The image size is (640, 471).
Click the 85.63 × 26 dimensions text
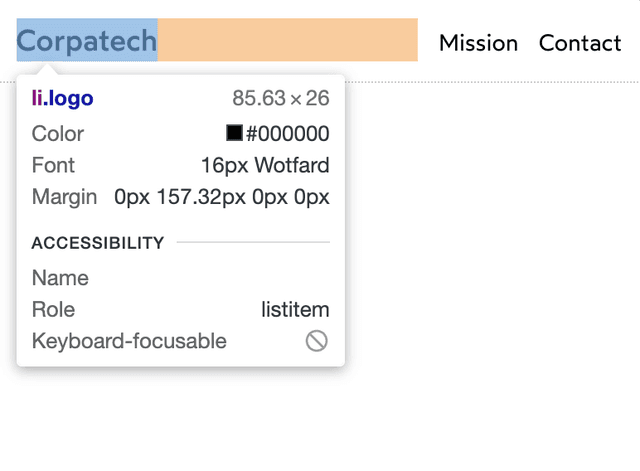[280, 98]
